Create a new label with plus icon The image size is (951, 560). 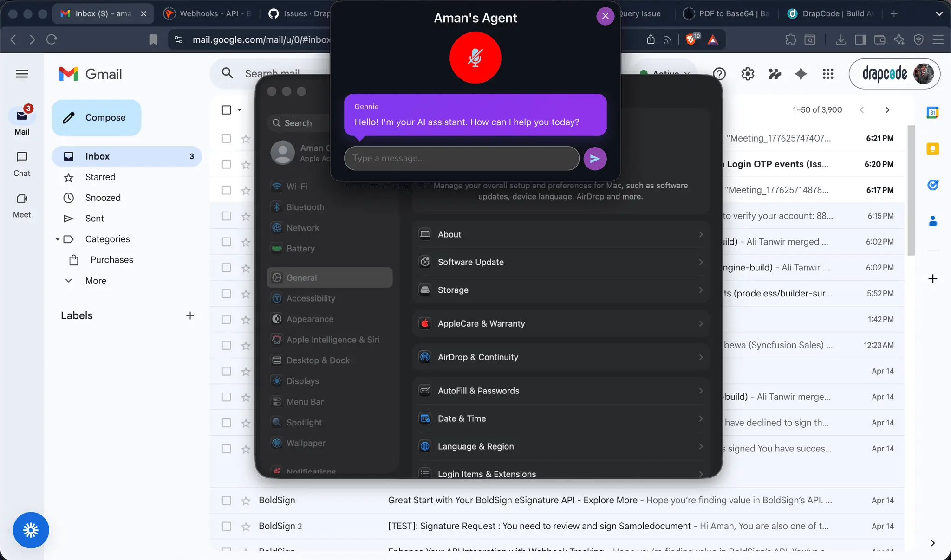(x=190, y=315)
